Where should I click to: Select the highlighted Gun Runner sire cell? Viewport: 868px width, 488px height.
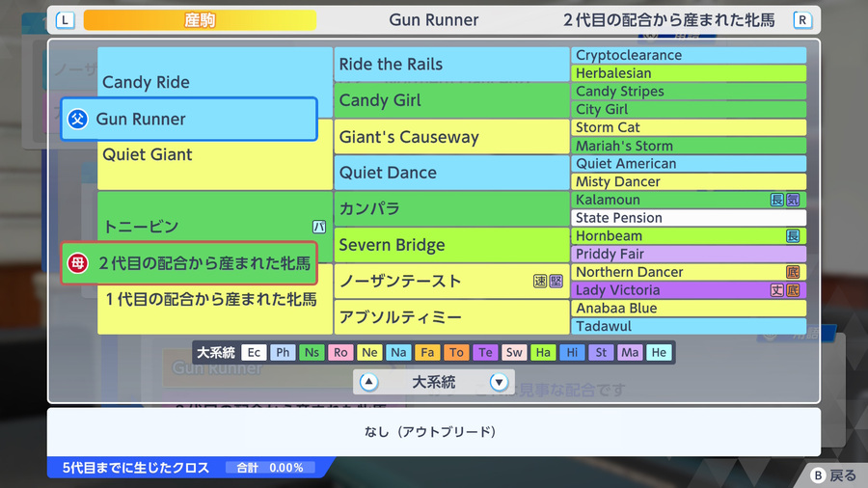(189, 119)
